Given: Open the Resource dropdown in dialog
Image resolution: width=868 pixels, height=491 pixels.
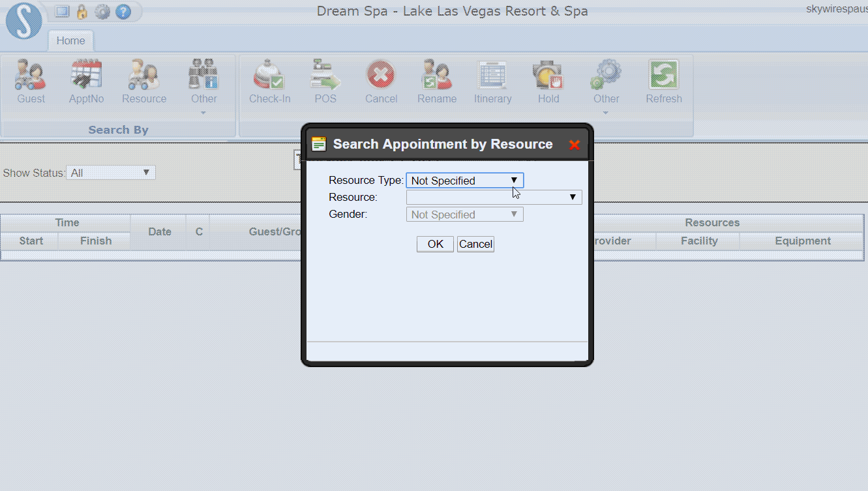Looking at the screenshot, I should tap(494, 197).
